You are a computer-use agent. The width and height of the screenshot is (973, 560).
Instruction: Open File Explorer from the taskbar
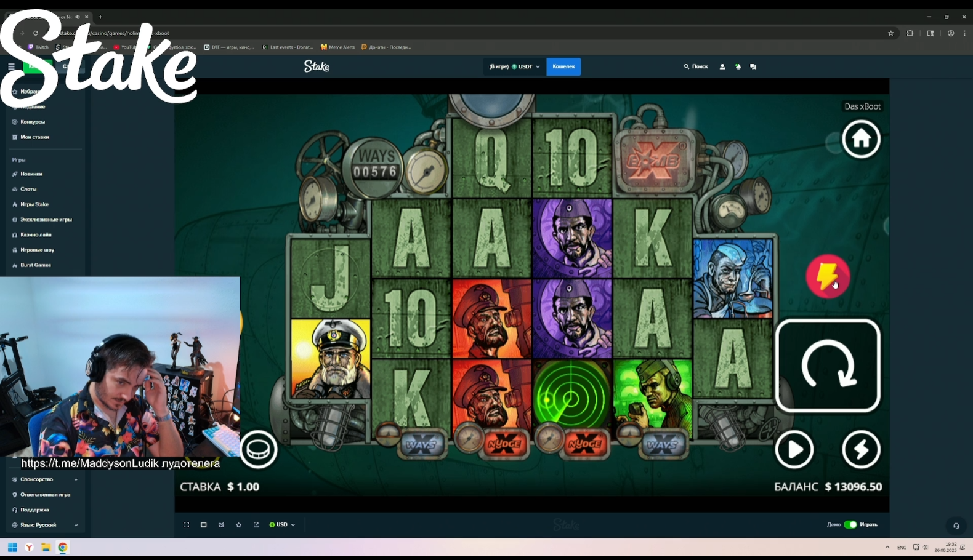coord(46,548)
